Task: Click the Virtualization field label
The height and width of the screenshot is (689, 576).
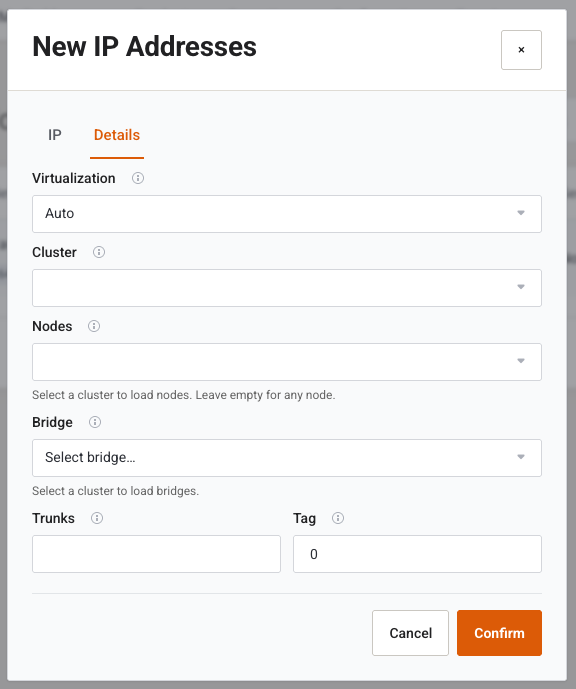Action: (74, 178)
